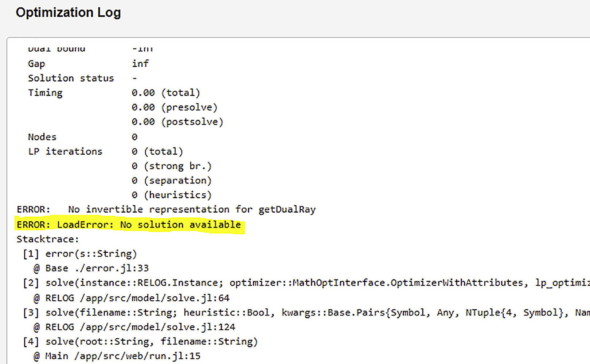Click the strong br. iterations line
Viewport: 590px width, 364px height.
tap(172, 166)
